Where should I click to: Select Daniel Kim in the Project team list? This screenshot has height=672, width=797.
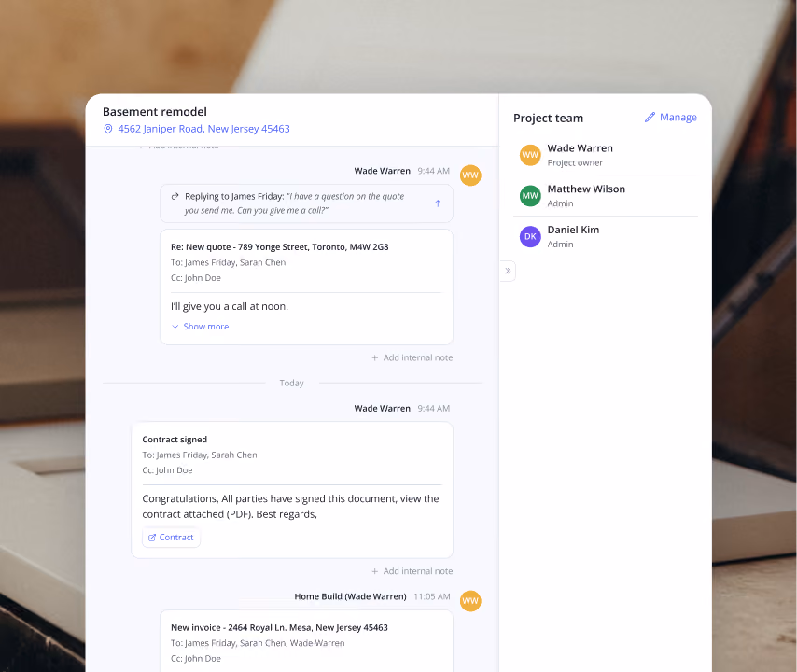pyautogui.click(x=606, y=236)
